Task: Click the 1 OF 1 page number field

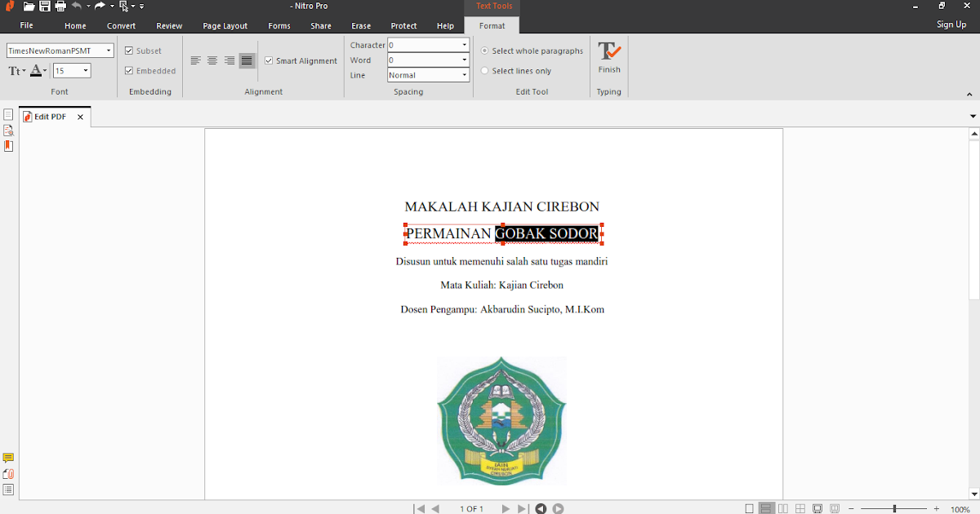Action: tap(471, 508)
